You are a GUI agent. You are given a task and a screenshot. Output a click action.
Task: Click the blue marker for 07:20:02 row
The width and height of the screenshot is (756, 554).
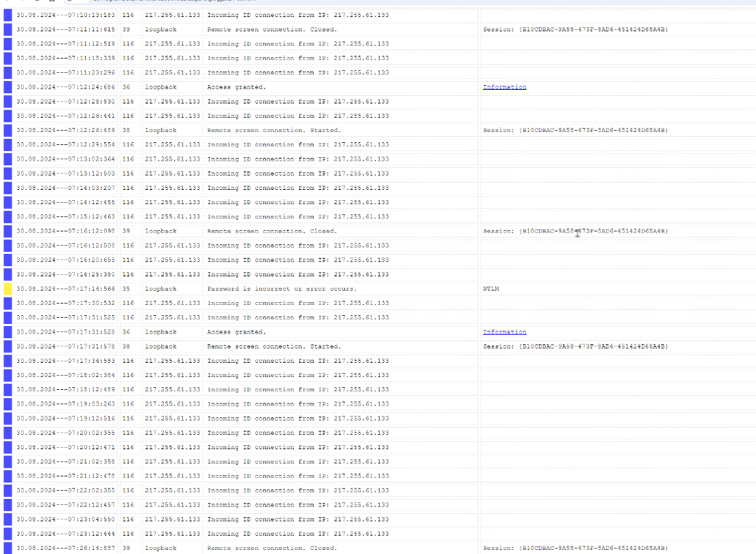point(8,433)
